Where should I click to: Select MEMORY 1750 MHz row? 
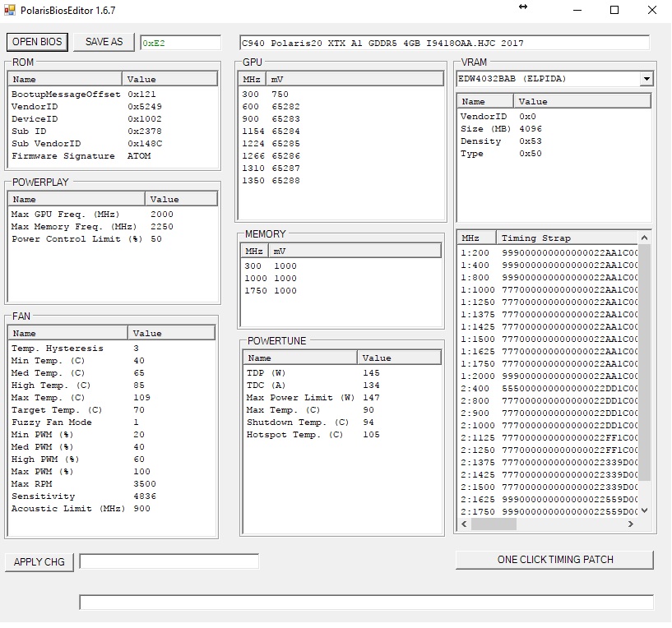(x=341, y=291)
